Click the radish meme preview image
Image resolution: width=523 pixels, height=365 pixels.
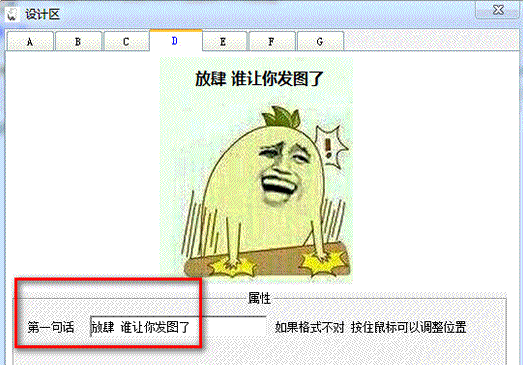click(256, 170)
